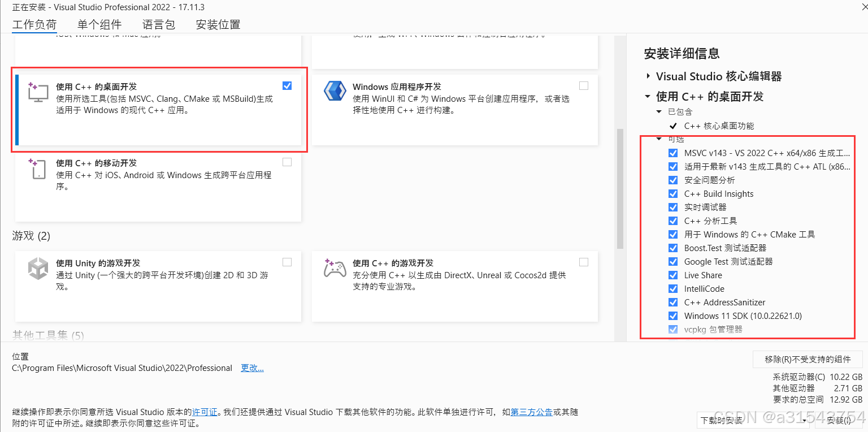Click the 安装详细信息 heading
Screen dimensions: 868x432
(x=682, y=54)
